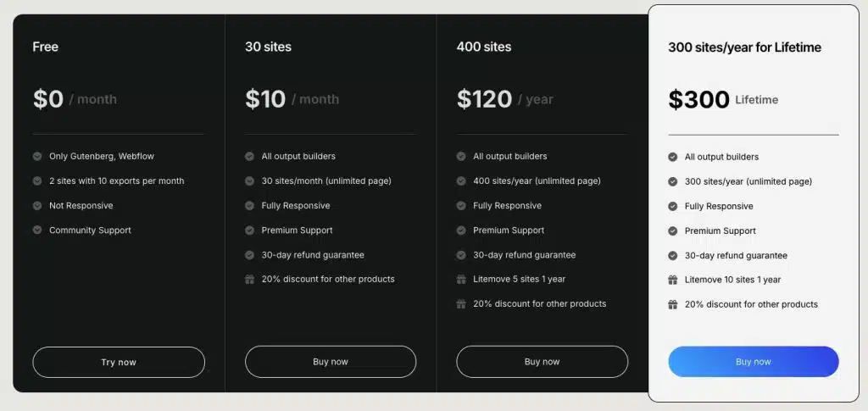Click gift icon beside Litemove 5 sites
This screenshot has width=868, height=411.
point(461,279)
